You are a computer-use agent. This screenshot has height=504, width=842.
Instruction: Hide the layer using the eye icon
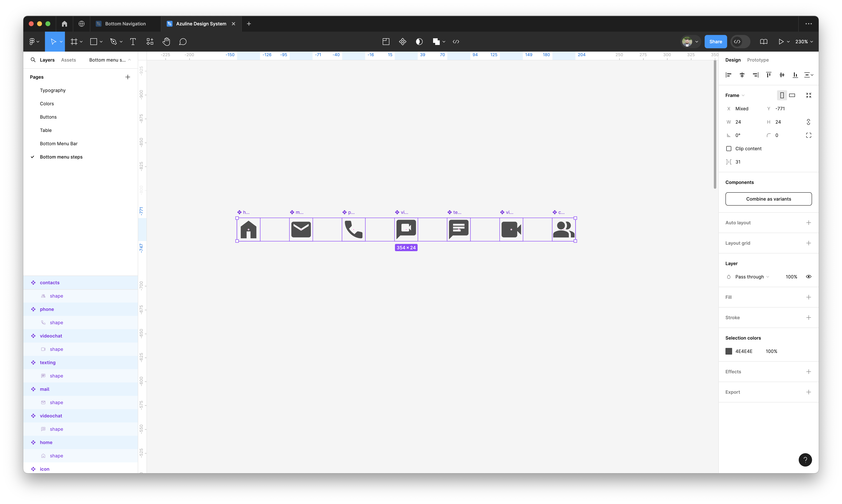point(808,277)
